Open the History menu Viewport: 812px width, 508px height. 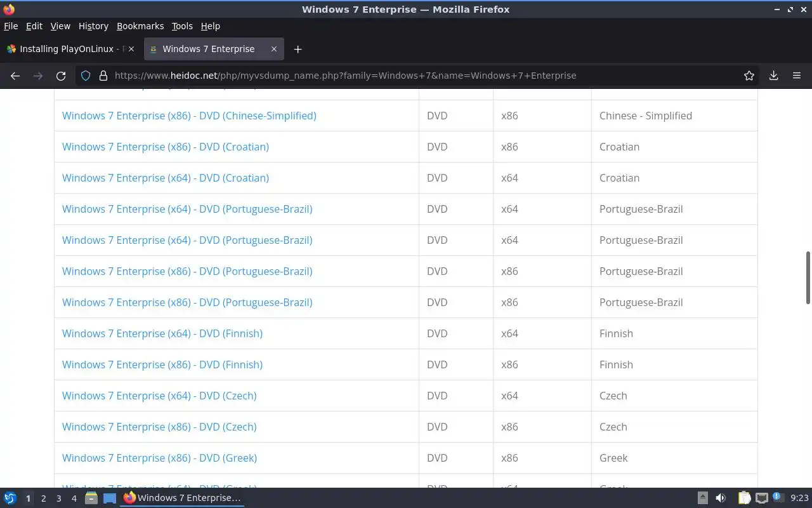pos(93,26)
